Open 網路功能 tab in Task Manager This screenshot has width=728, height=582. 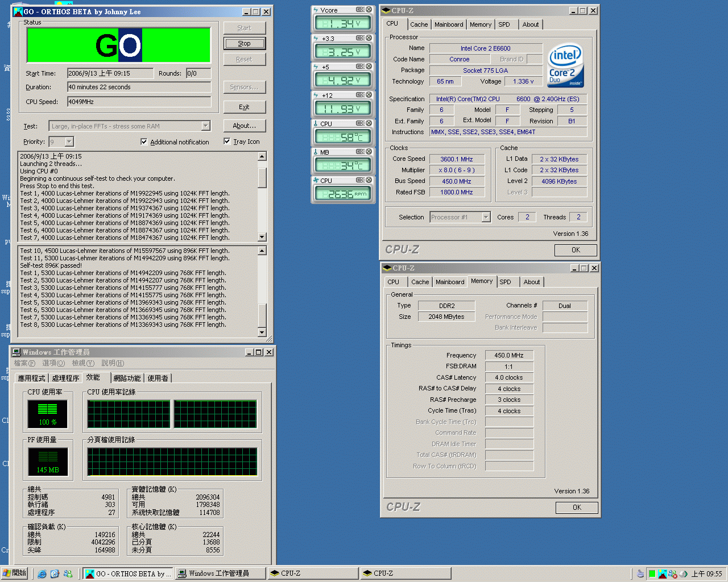point(127,379)
